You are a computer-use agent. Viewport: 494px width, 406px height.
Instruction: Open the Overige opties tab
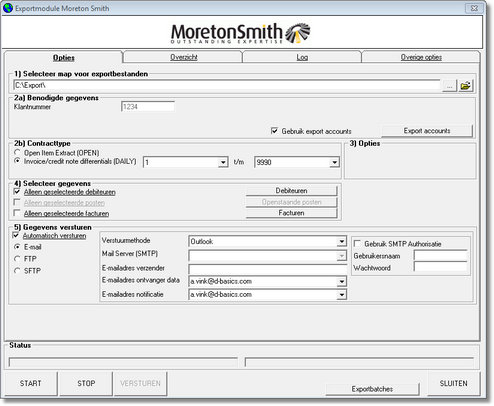(x=421, y=57)
